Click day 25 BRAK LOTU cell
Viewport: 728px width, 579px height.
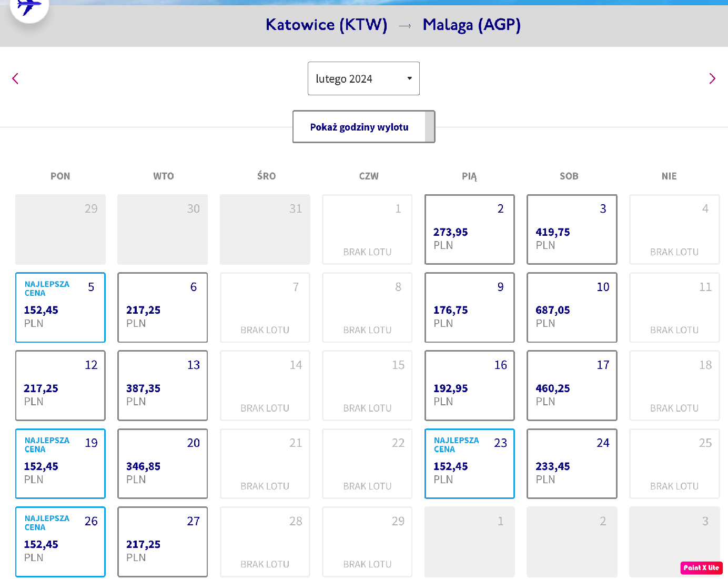(x=674, y=464)
